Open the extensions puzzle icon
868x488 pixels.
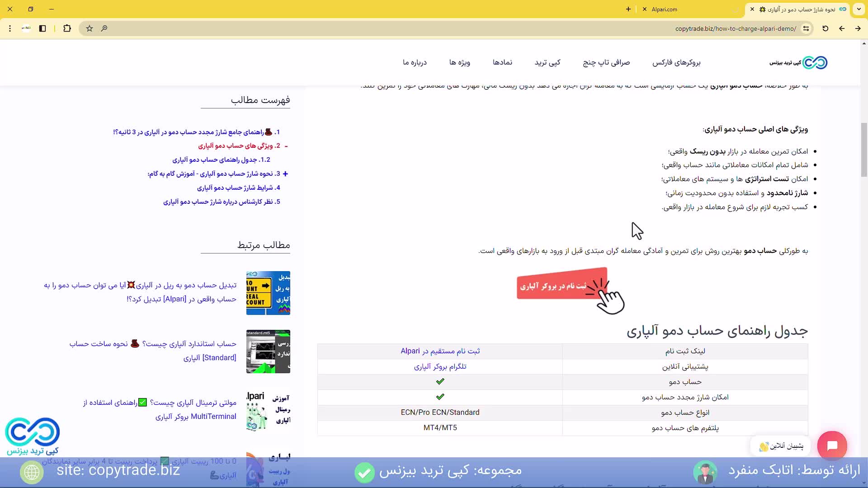pyautogui.click(x=67, y=28)
